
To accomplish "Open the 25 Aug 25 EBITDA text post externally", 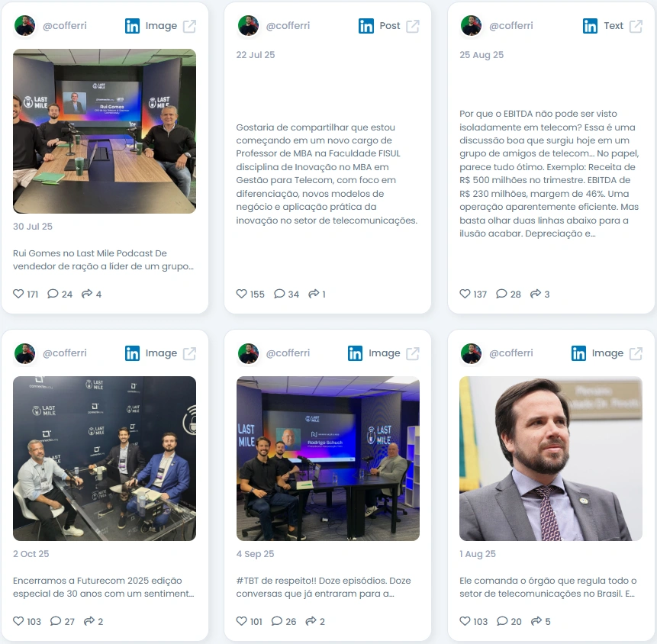I will (x=636, y=26).
